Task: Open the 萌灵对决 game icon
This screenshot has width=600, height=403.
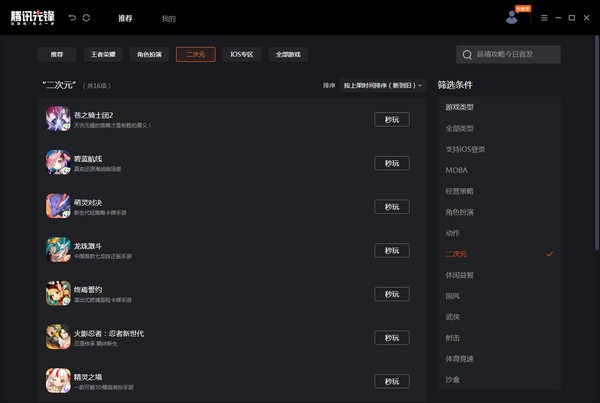Action: click(x=58, y=206)
